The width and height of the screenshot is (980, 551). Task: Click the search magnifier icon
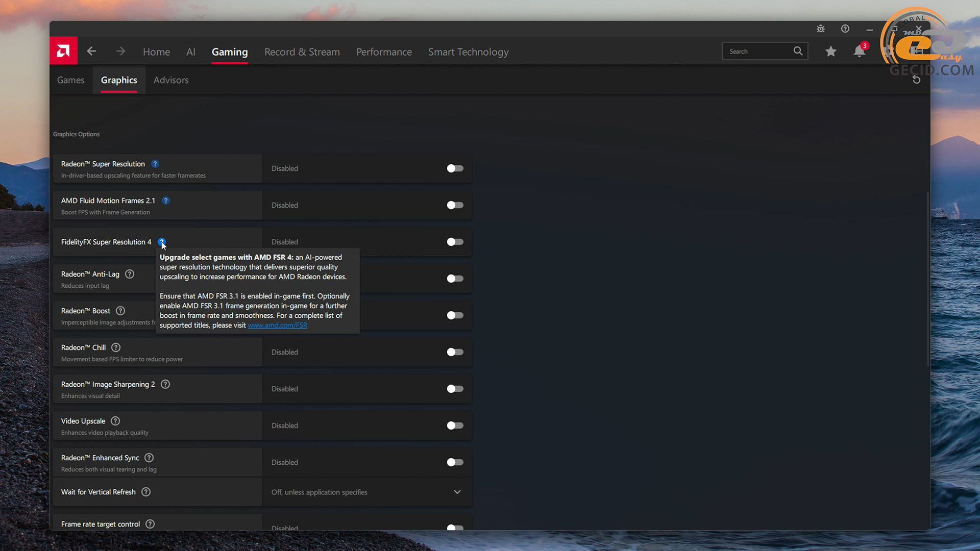click(x=798, y=51)
